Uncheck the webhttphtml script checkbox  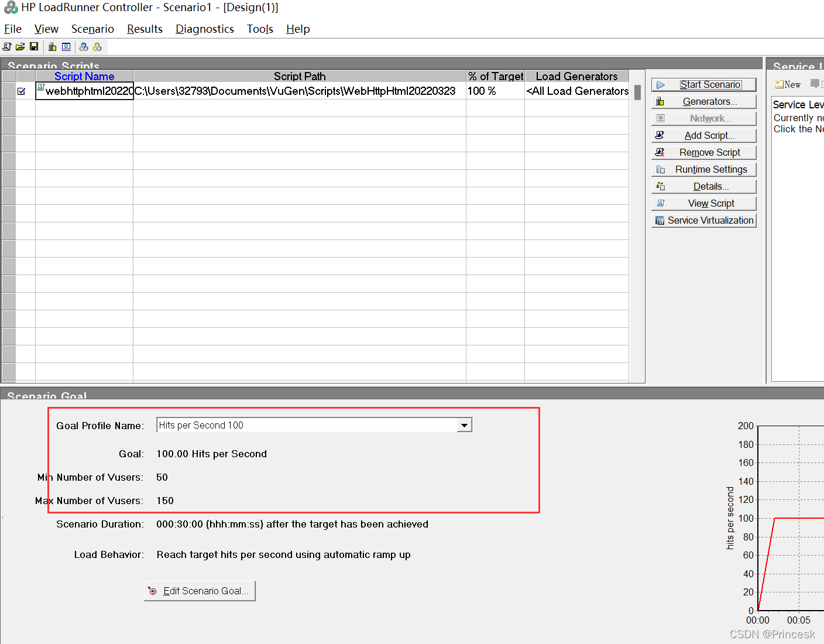(22, 91)
